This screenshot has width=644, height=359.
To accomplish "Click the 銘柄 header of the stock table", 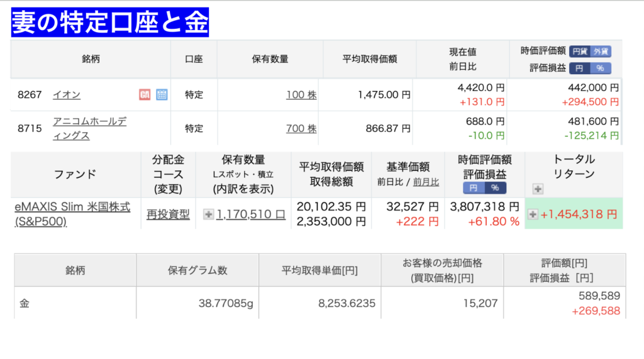I will [91, 59].
